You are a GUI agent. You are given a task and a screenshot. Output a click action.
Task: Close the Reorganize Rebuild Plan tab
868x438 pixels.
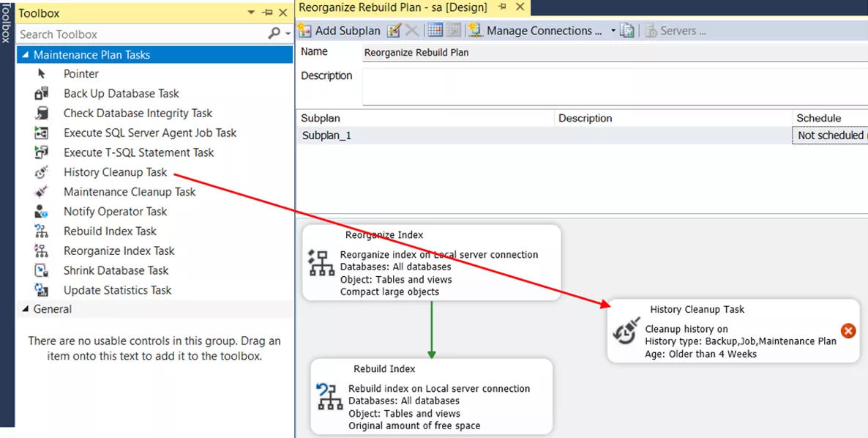[520, 7]
